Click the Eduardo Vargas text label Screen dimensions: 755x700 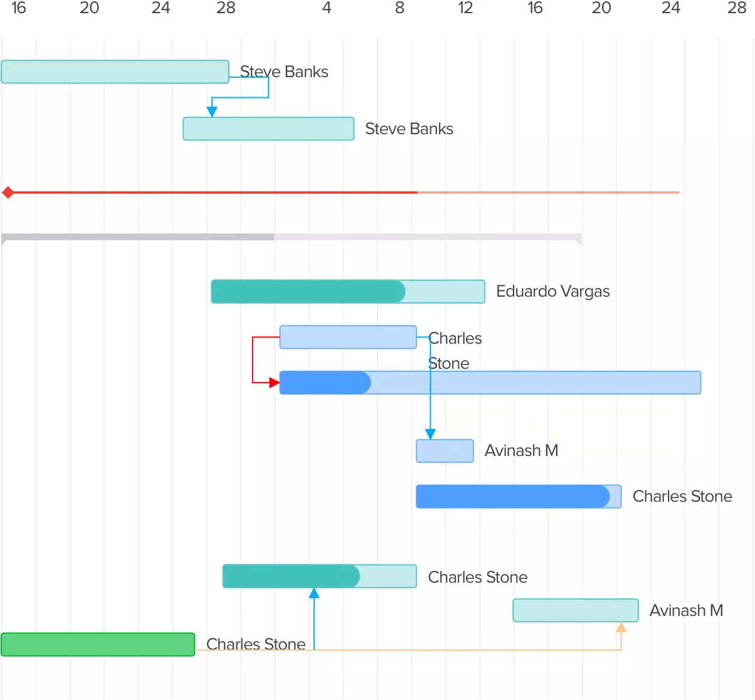(552, 291)
